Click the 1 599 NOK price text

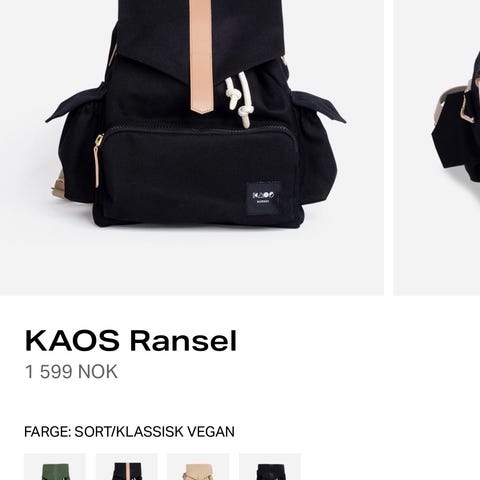(71, 372)
